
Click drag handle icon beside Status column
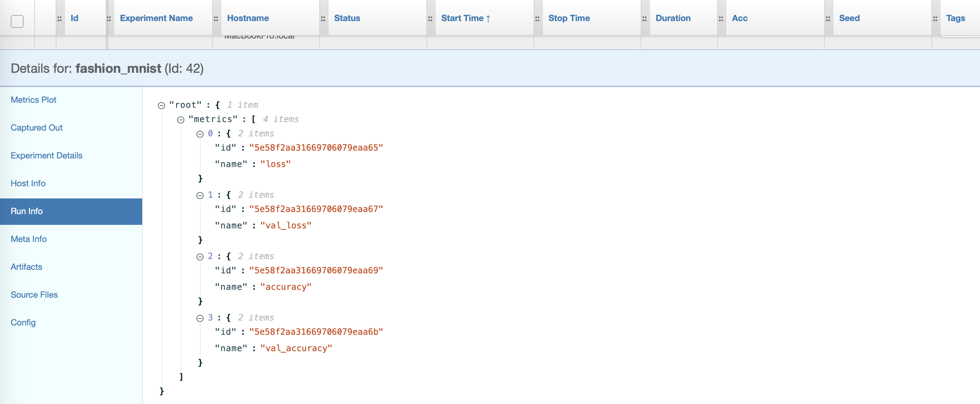click(323, 19)
